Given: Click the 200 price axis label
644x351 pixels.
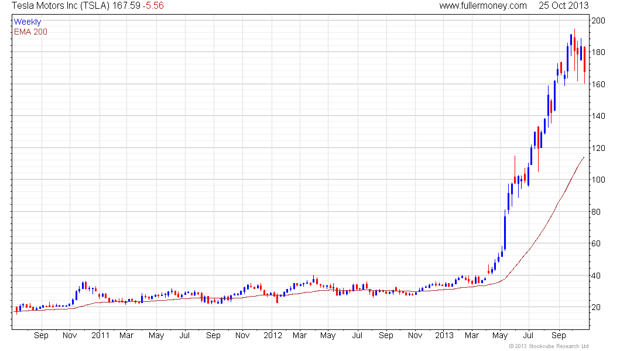Looking at the screenshot, I should click(598, 20).
